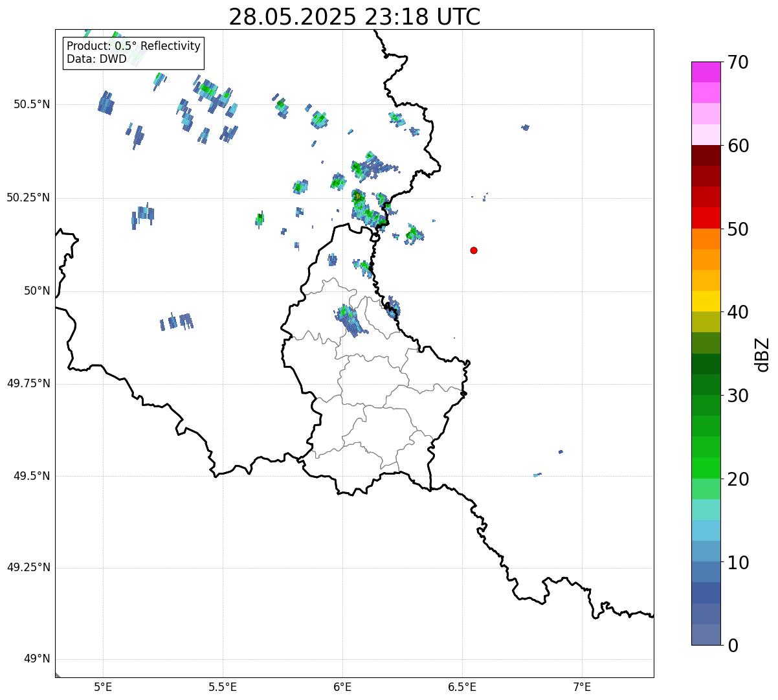Click the 7°E longitude label
Viewport: 778px width, 700px height.
pyautogui.click(x=583, y=686)
